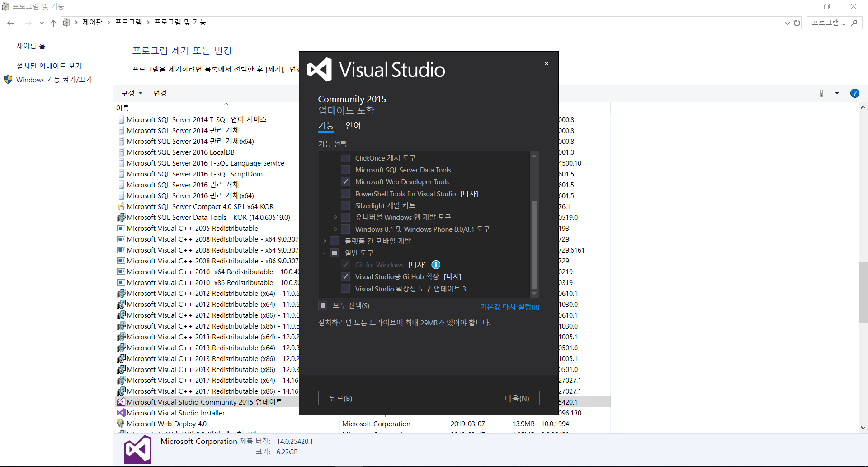This screenshot has width=868, height=467.
Task: Click the help question mark icon
Action: click(x=854, y=93)
